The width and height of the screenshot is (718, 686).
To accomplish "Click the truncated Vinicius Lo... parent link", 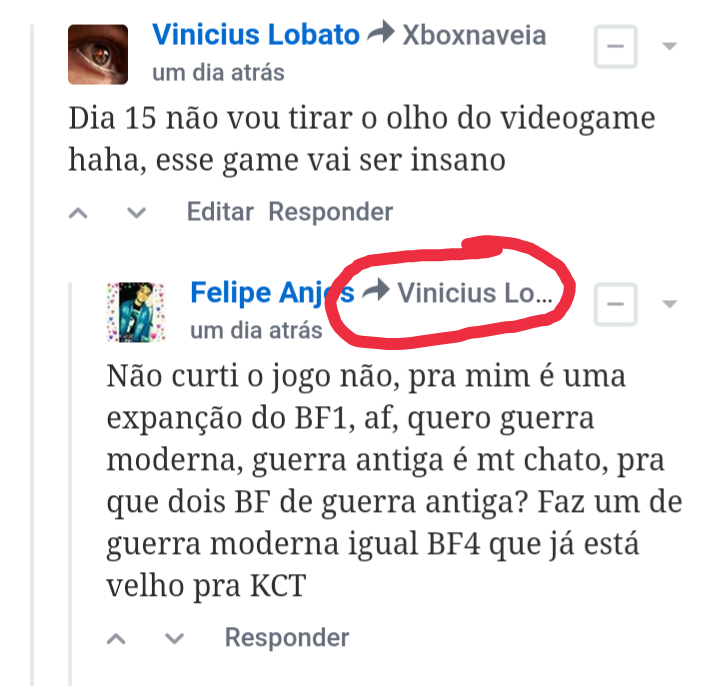I will pyautogui.click(x=475, y=293).
